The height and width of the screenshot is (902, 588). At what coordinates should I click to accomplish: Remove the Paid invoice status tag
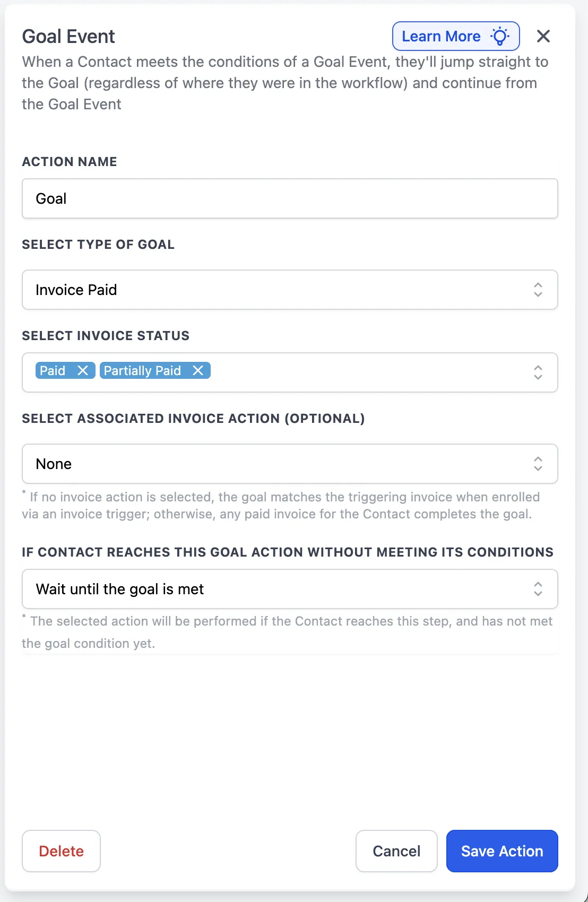[83, 370]
